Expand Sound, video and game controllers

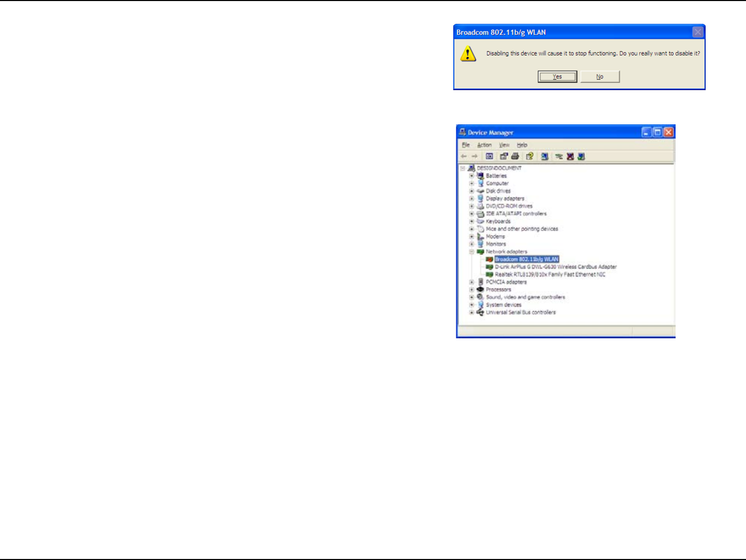[x=471, y=297]
